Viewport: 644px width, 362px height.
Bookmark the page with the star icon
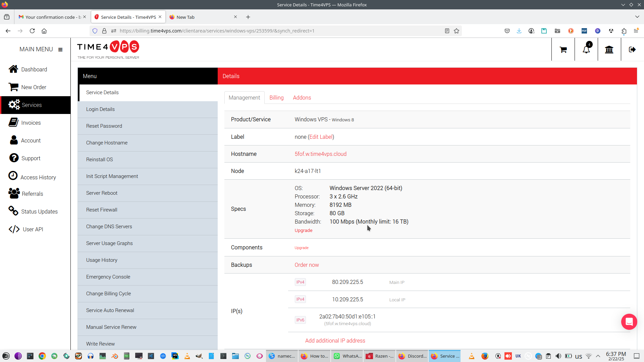click(x=457, y=31)
